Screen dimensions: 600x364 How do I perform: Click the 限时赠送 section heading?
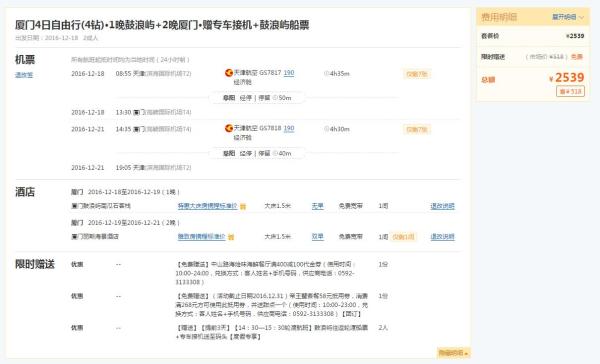tap(35, 264)
